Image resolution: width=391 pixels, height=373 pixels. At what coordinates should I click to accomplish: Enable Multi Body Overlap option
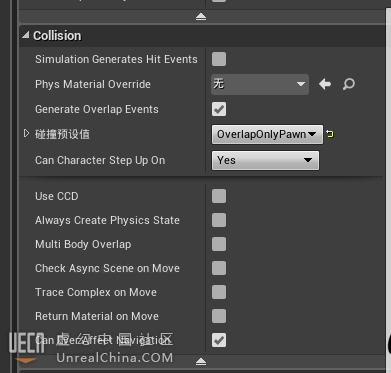click(219, 244)
